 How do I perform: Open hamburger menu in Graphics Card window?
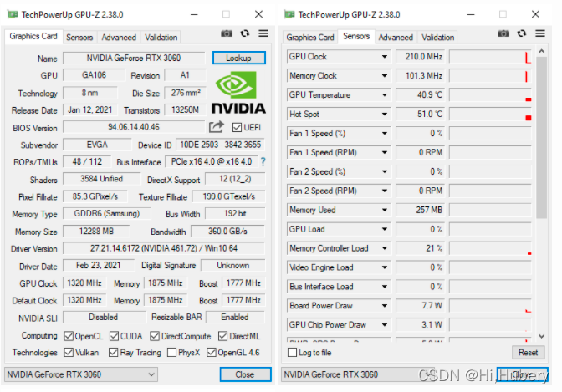[263, 33]
